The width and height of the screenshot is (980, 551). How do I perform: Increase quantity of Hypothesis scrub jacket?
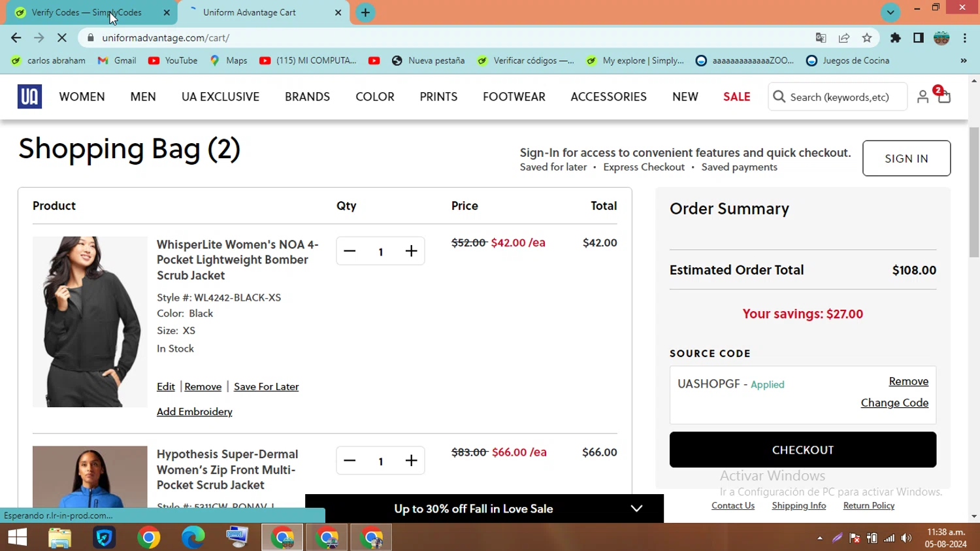pos(411,461)
